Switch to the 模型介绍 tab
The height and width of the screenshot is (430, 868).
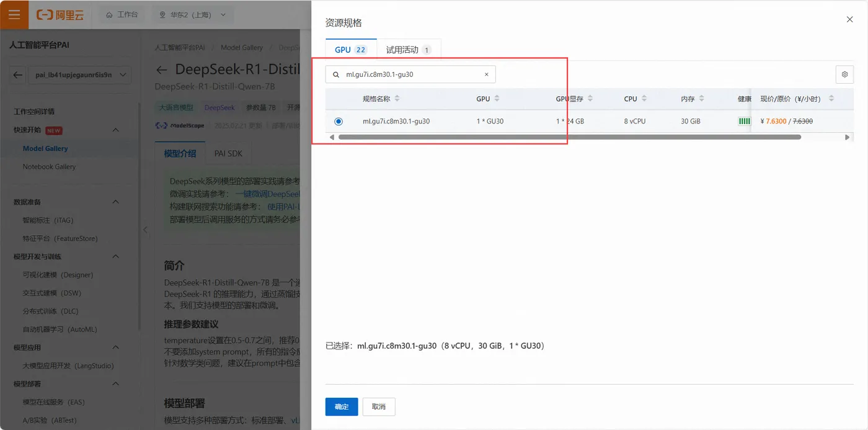(180, 153)
